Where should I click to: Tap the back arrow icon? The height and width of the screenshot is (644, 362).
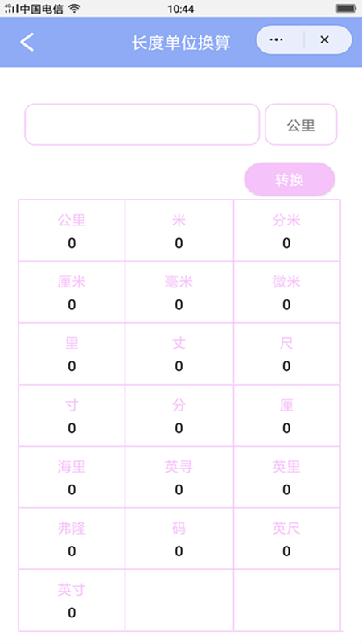27,43
